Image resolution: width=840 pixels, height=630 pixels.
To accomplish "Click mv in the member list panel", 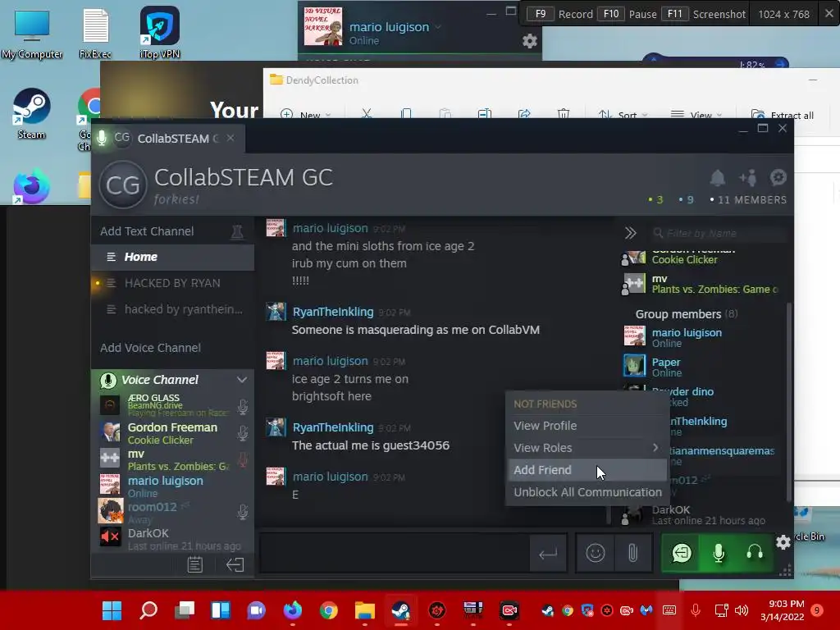I will point(660,279).
